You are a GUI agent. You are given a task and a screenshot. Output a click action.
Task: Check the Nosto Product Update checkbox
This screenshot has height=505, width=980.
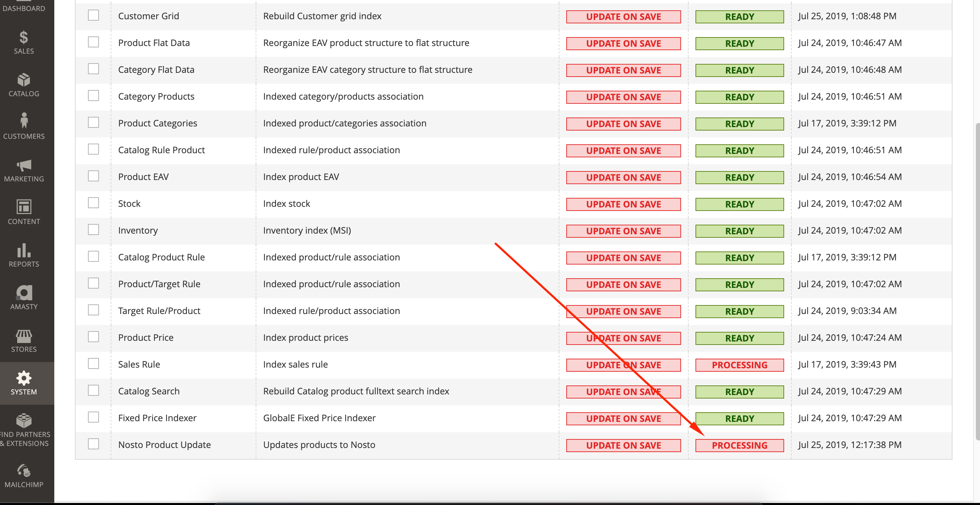pyautogui.click(x=93, y=444)
